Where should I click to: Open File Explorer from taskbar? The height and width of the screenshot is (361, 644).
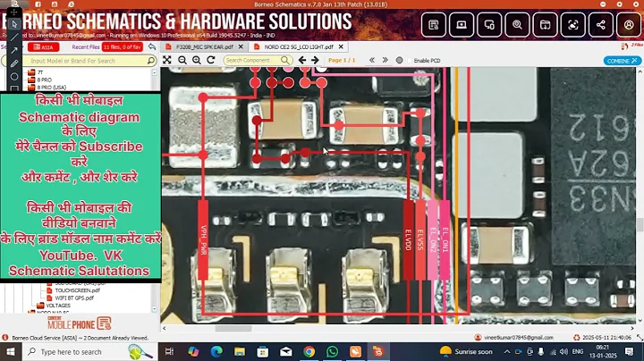[240, 351]
